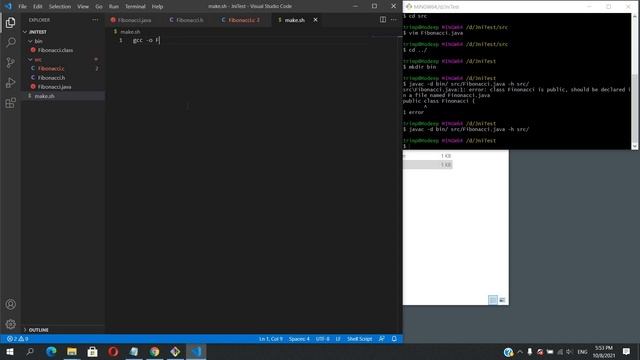Open the File menu
This screenshot has height=360, width=640.
22,7
